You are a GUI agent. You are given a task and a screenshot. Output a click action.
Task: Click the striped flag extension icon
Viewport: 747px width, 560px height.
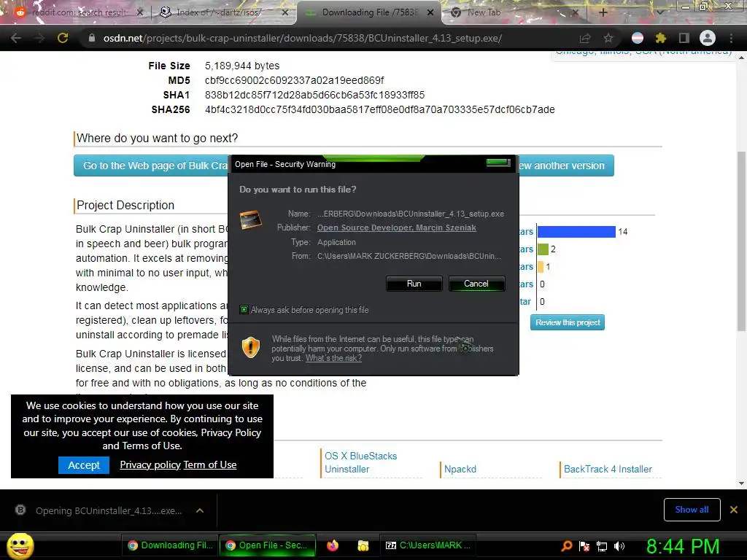pyautogui.click(x=638, y=38)
